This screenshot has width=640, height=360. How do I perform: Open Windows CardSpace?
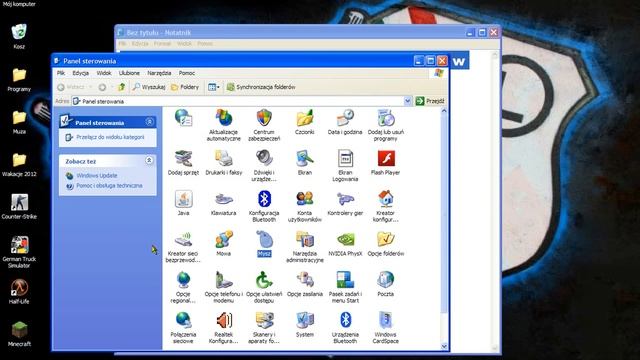tap(386, 327)
